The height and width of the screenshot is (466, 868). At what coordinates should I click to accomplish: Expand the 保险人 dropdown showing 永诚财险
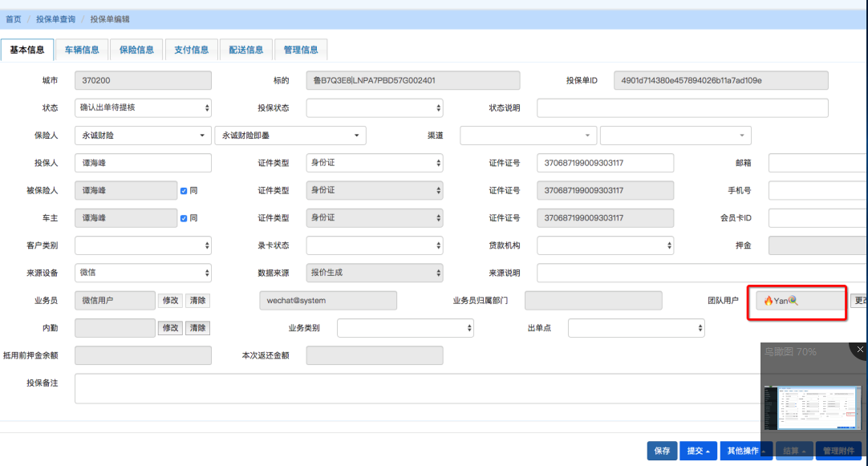click(143, 136)
